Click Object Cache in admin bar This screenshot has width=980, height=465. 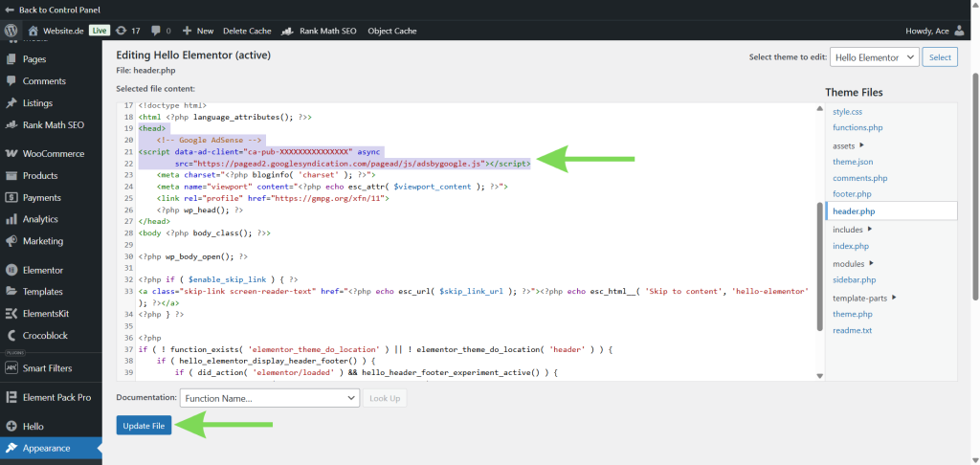coord(391,31)
